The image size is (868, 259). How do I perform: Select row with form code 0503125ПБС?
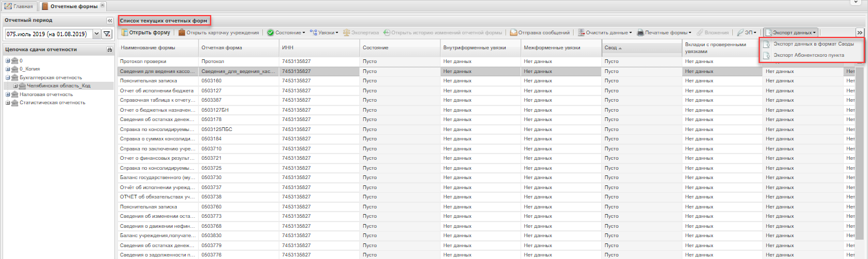[x=487, y=129]
